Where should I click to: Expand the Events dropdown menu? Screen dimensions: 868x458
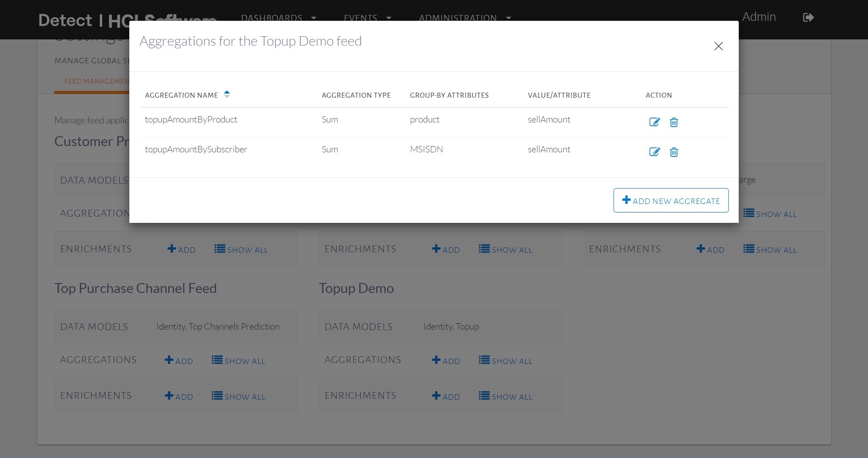coord(367,18)
